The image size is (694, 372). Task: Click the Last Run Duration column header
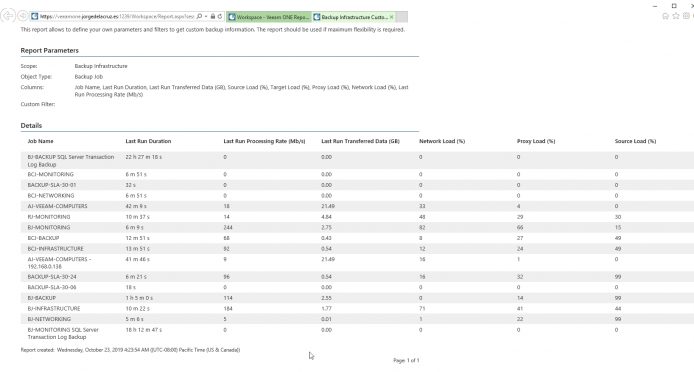click(148, 141)
